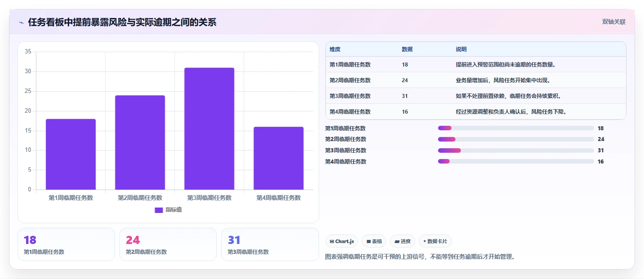The width and height of the screenshot is (644, 279).
Task: Click description 如果不处理前置依赖，临期任务会持续累积
Action: coord(508,96)
